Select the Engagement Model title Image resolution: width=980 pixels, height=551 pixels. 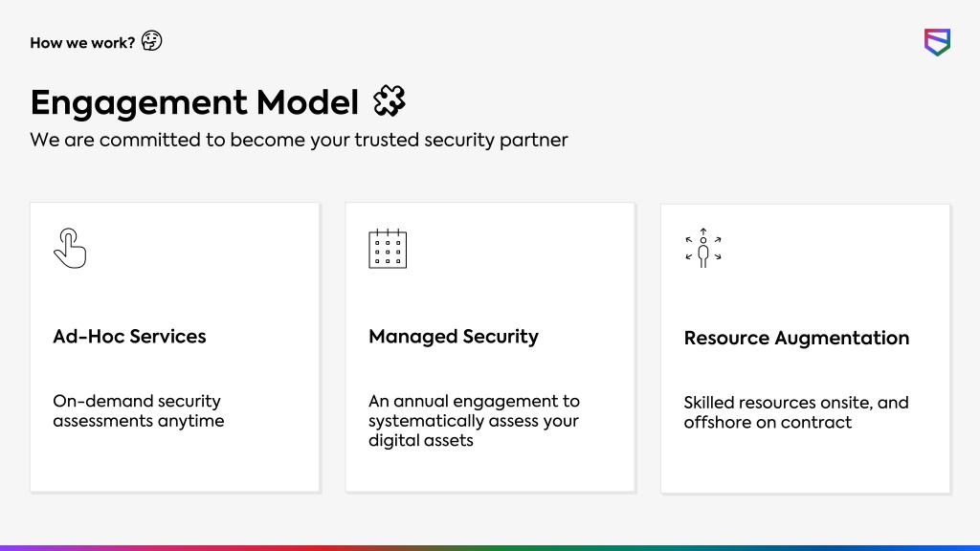click(x=194, y=102)
